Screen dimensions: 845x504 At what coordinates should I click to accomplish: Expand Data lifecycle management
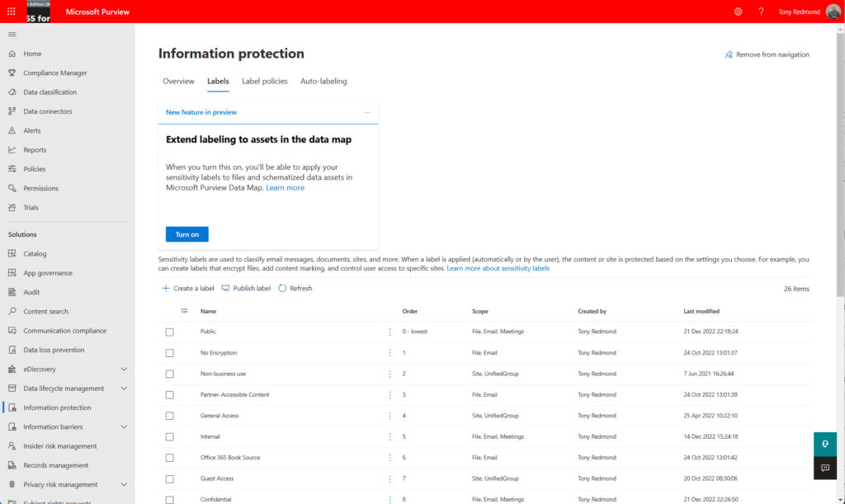[123, 388]
